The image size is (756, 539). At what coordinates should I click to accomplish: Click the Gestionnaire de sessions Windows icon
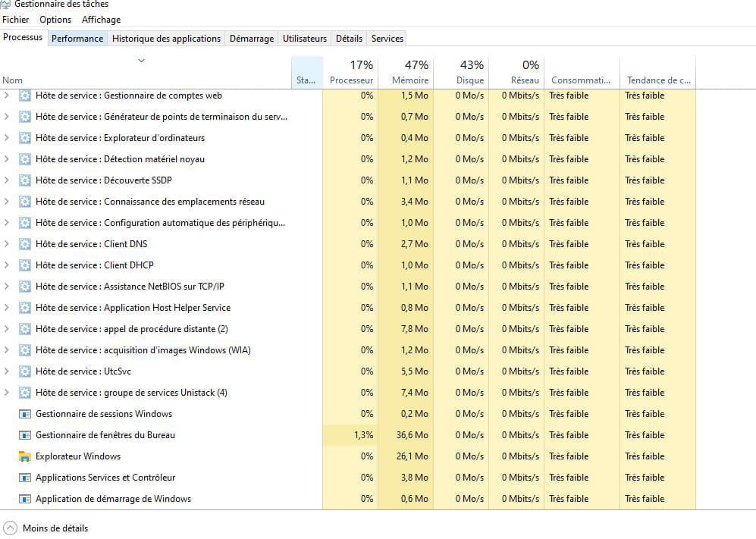tap(24, 414)
